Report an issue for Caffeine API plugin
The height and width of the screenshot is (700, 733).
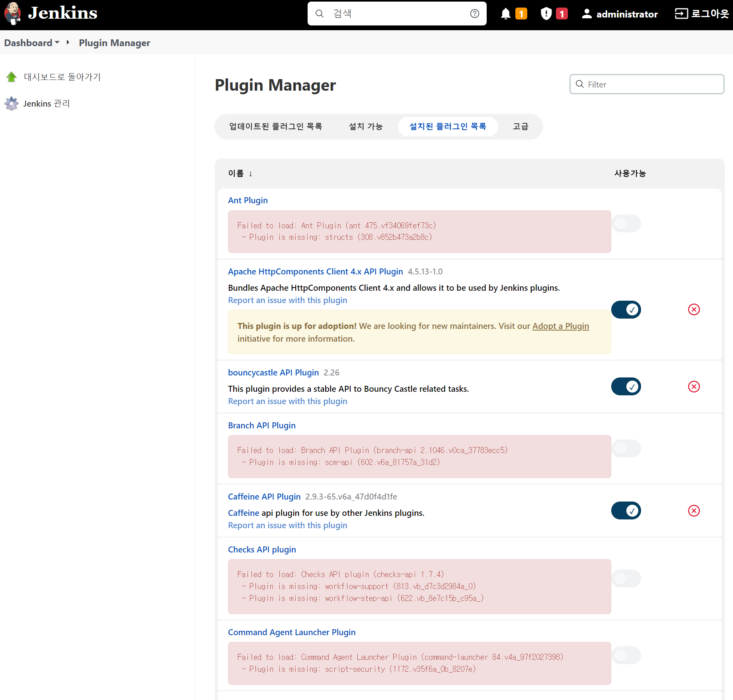288,525
